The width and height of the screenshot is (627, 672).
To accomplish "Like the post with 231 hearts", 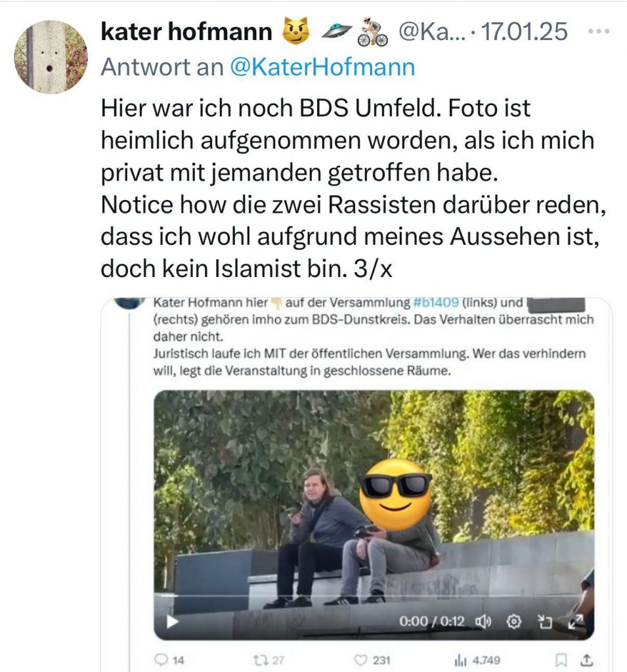I will pos(372,660).
